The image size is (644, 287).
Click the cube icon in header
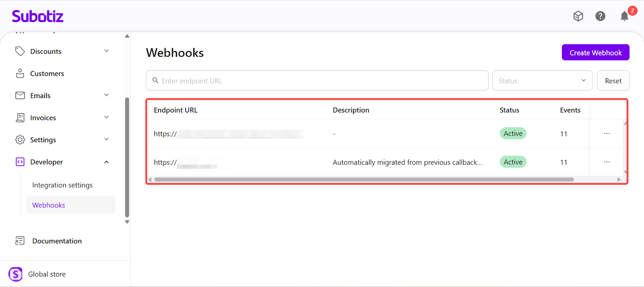pos(578,16)
